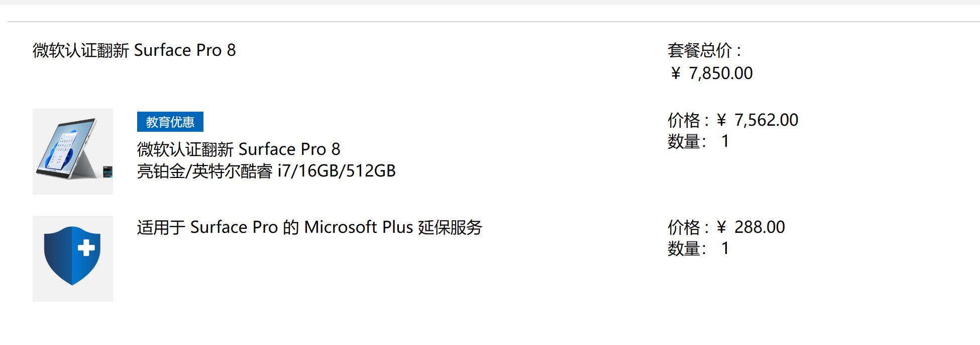980x345 pixels.
Task: Click the blue shield warranty icon
Action: tap(72, 255)
